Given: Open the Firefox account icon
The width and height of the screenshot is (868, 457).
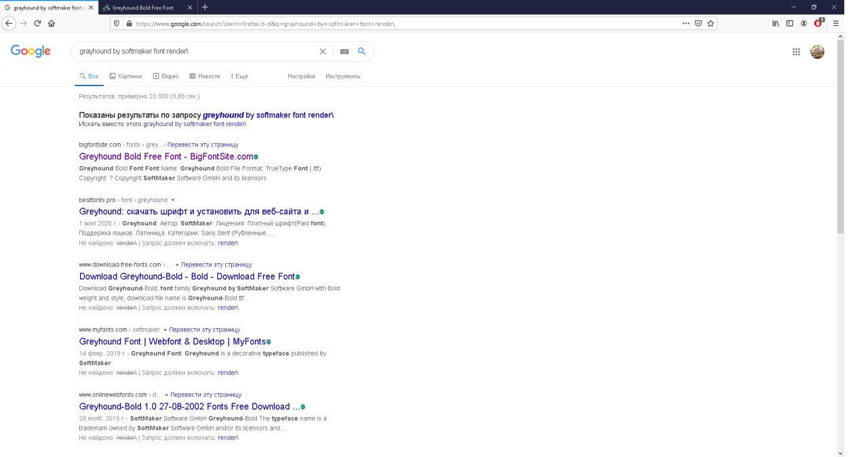Looking at the screenshot, I should click(x=804, y=23).
